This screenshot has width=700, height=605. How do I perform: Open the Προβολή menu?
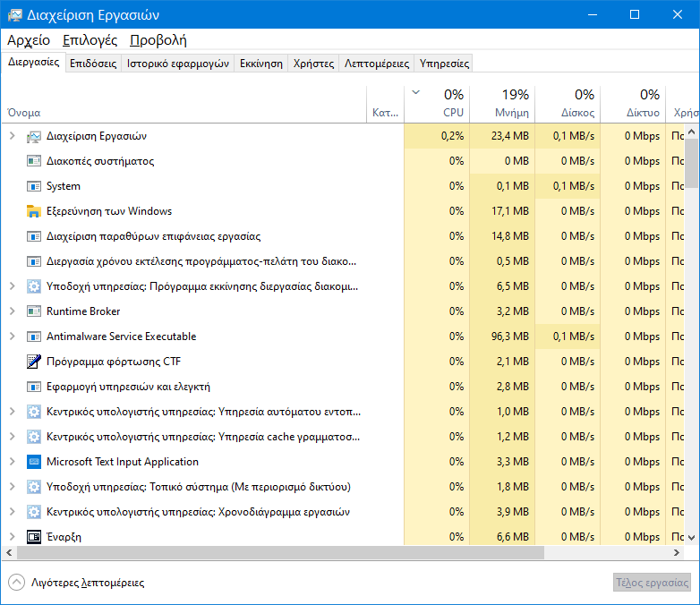158,40
